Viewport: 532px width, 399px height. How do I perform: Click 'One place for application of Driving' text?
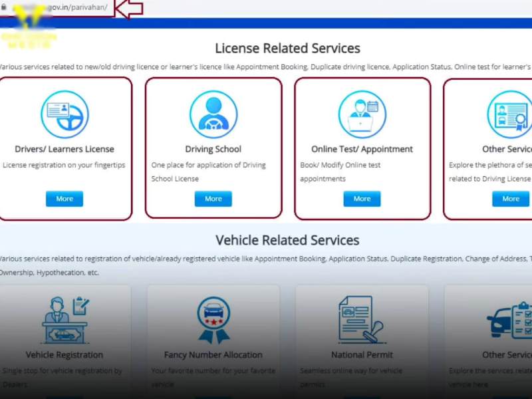209,165
